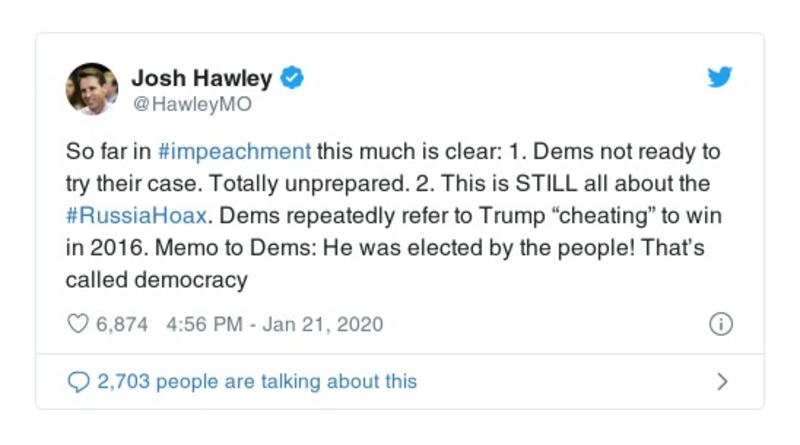Click the Josh Hawley display name
This screenshot has width=800, height=445.
[x=201, y=77]
